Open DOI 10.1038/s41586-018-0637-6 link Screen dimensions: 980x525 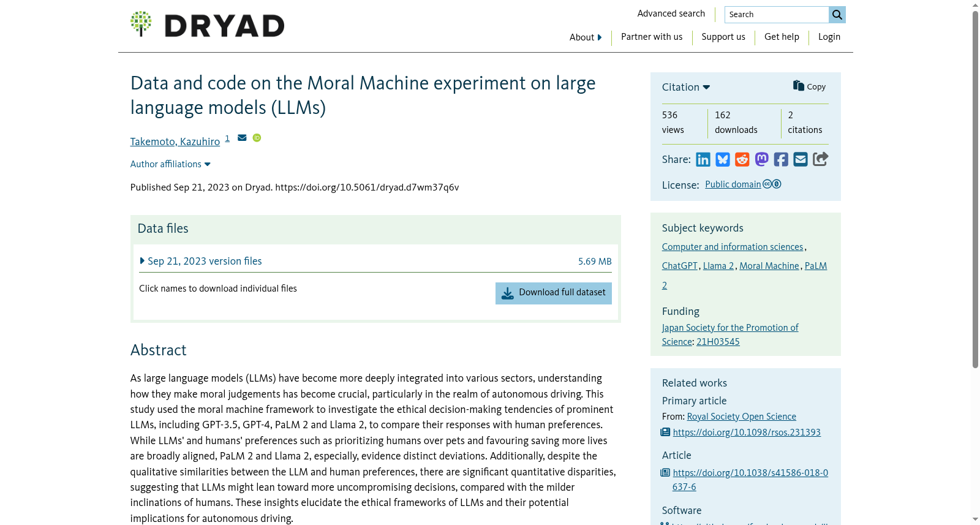point(750,473)
